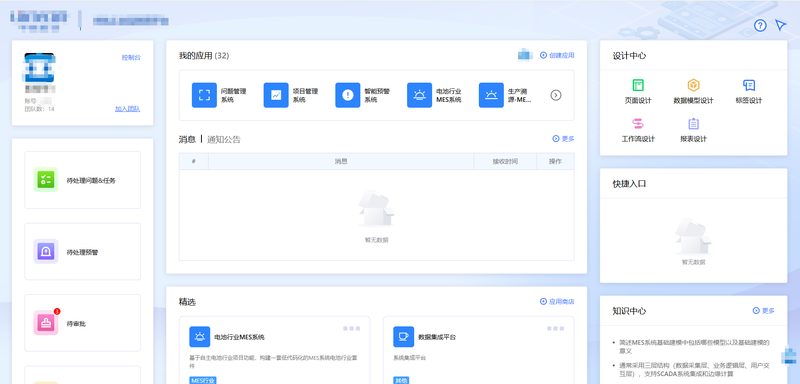Open 项目管理系统 app icon
The height and width of the screenshot is (384, 800).
276,95
